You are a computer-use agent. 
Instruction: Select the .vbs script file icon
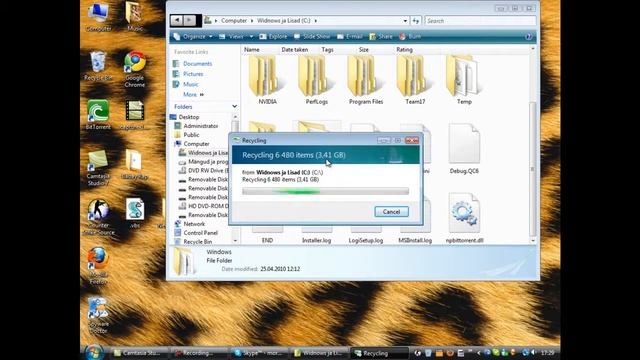click(135, 213)
